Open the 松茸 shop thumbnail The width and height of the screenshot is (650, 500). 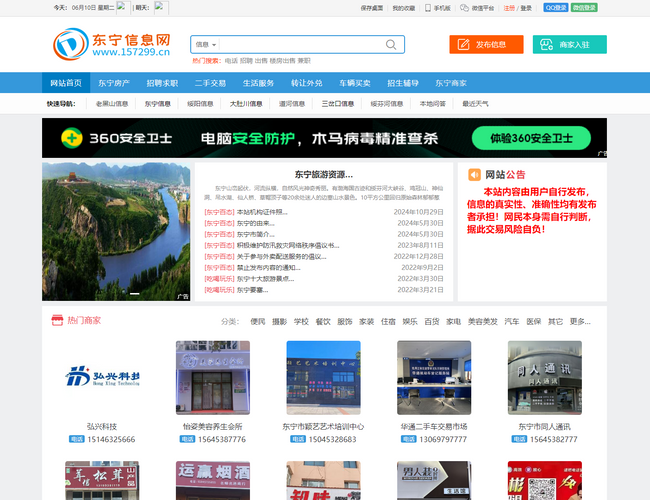coord(102,481)
